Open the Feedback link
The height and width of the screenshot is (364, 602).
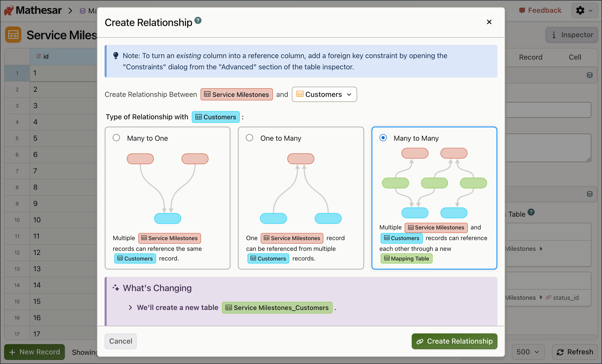click(x=540, y=10)
